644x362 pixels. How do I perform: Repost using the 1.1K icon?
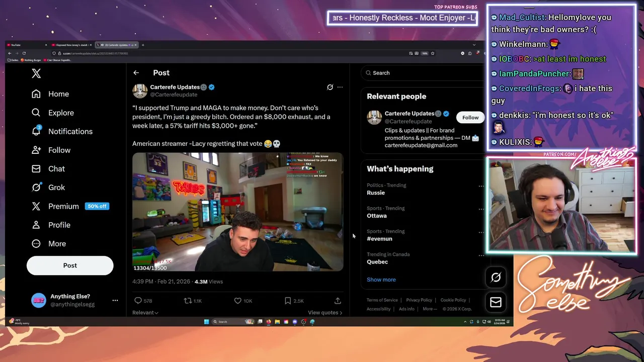188,301
